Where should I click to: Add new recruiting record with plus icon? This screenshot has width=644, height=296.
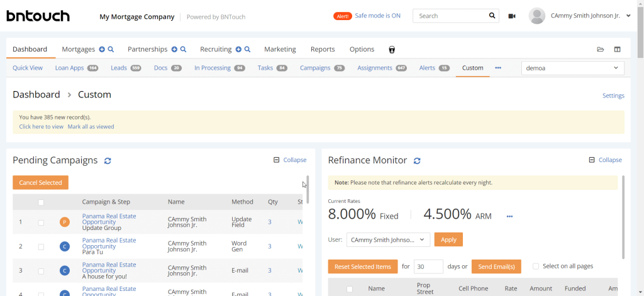click(x=238, y=49)
